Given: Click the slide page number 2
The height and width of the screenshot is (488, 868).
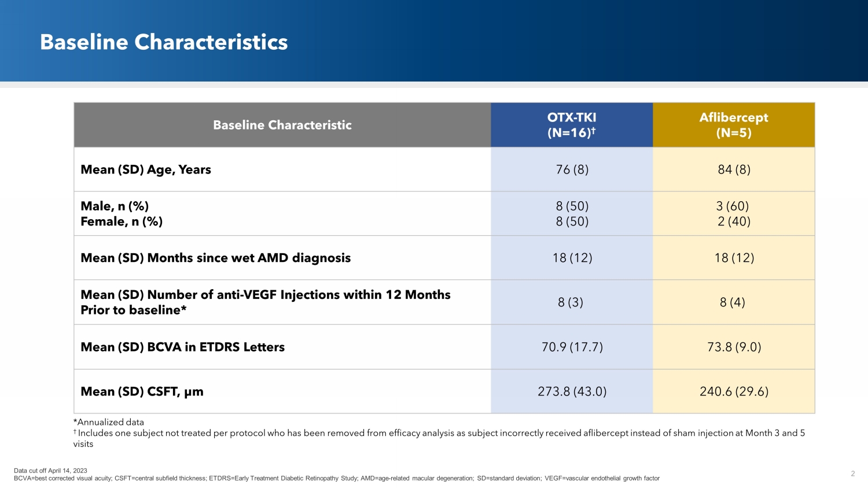Looking at the screenshot, I should [x=853, y=474].
